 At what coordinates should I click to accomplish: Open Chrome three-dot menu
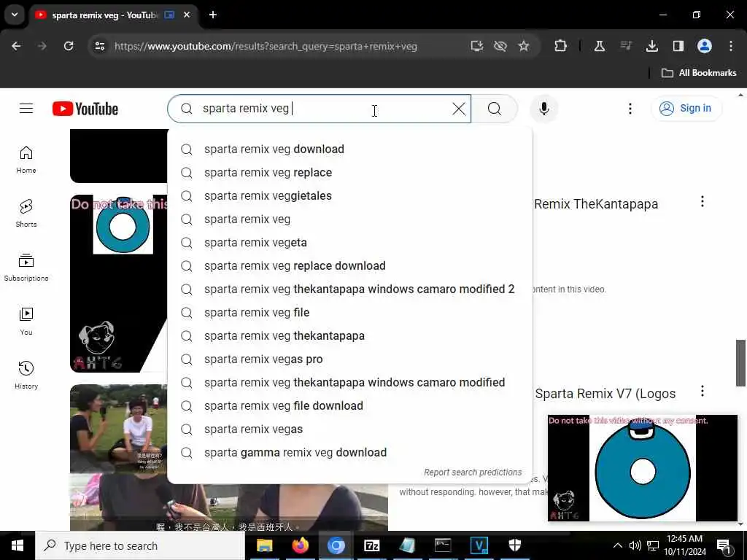[730, 46]
